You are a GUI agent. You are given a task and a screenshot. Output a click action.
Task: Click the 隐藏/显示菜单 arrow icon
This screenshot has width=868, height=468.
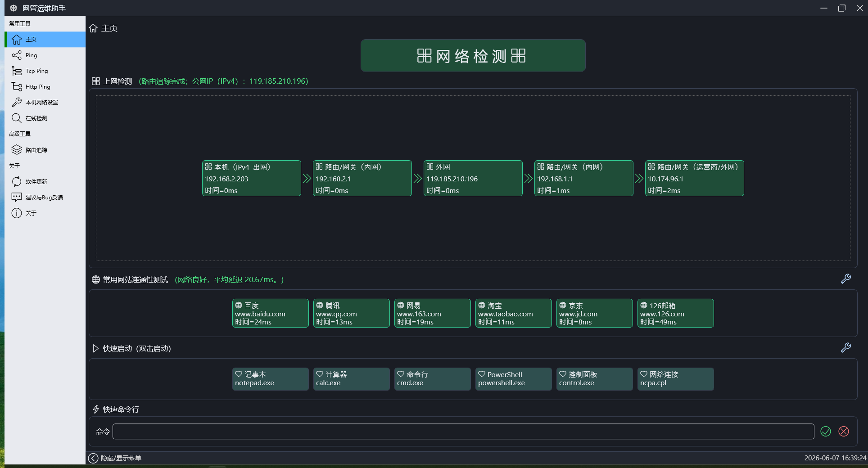pos(93,458)
